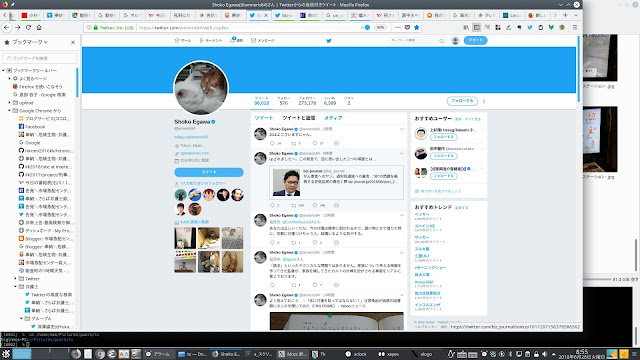Like the first Shoko Egawa tweet
The image size is (640, 360).
315,143
